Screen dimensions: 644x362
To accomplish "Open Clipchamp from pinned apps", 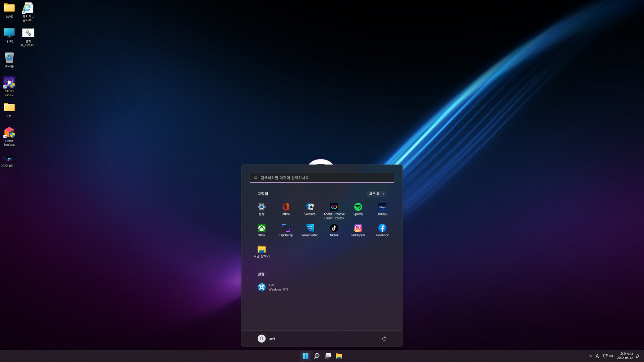I will [286, 231].
